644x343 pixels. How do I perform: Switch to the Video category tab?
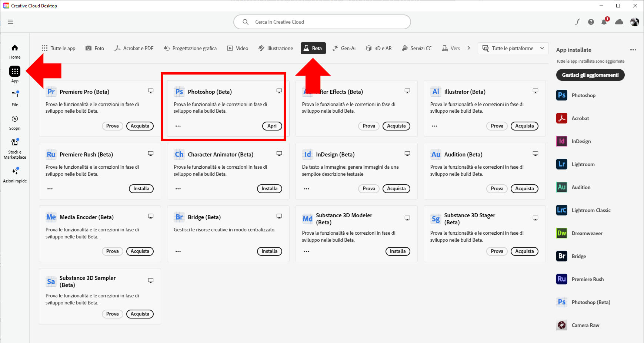coord(238,48)
